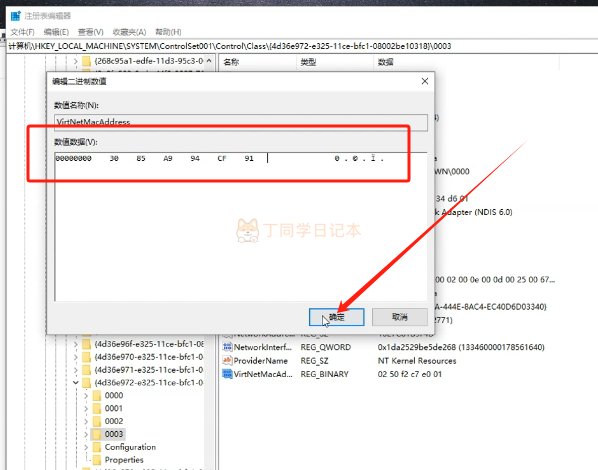
Task: Open the 编辑(E) menu
Action: [x=56, y=32]
